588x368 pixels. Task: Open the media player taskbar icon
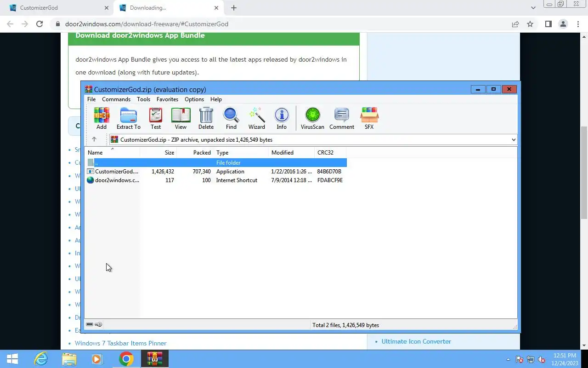tap(97, 359)
